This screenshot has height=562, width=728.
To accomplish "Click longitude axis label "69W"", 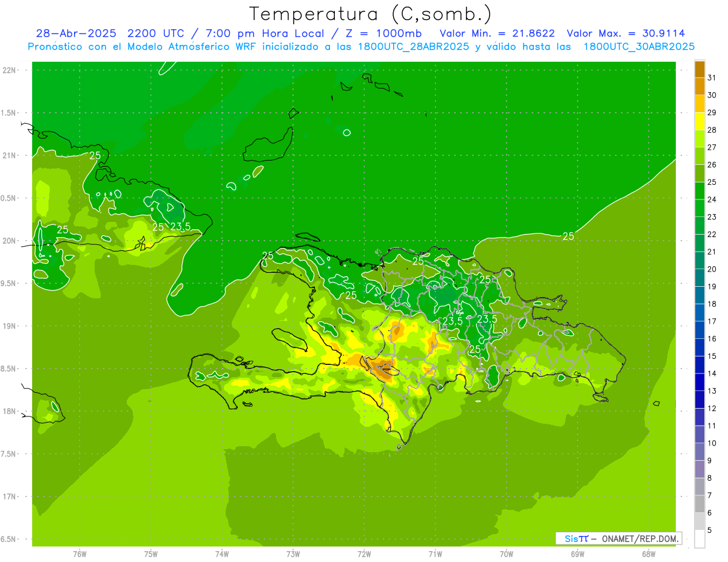I will 578,554.
